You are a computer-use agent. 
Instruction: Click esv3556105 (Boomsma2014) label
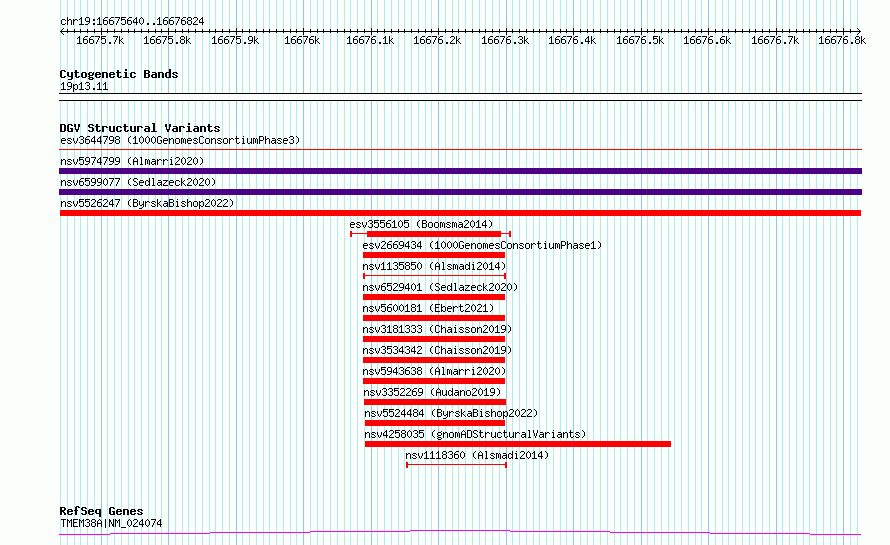(x=421, y=224)
